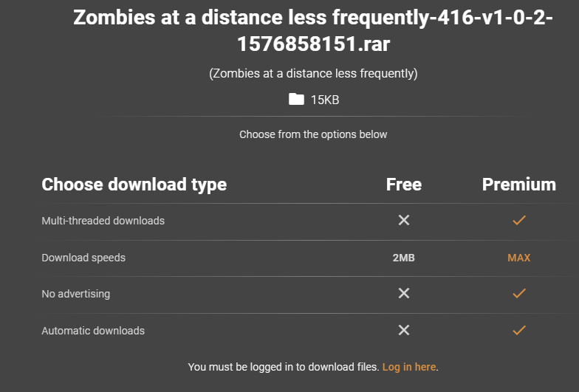Click the 'Automatic downloads' row label
This screenshot has width=579, height=392.
tap(93, 331)
